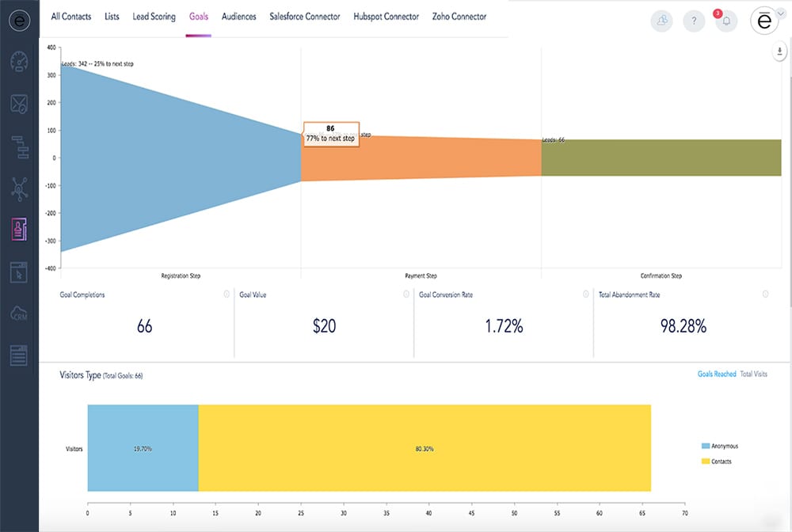Open the Salesforce Connector tab
792x532 pixels.
point(304,17)
